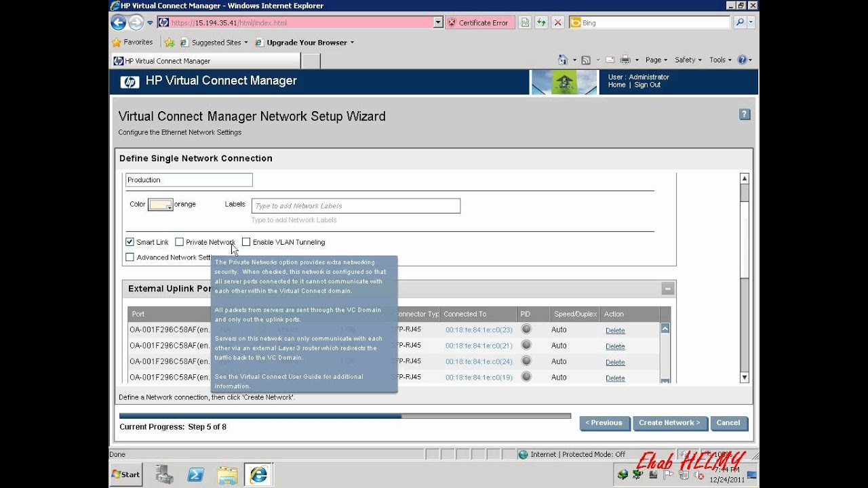Open Windows Explorer folder in taskbar
This screenshot has width=868, height=488.
point(227,474)
